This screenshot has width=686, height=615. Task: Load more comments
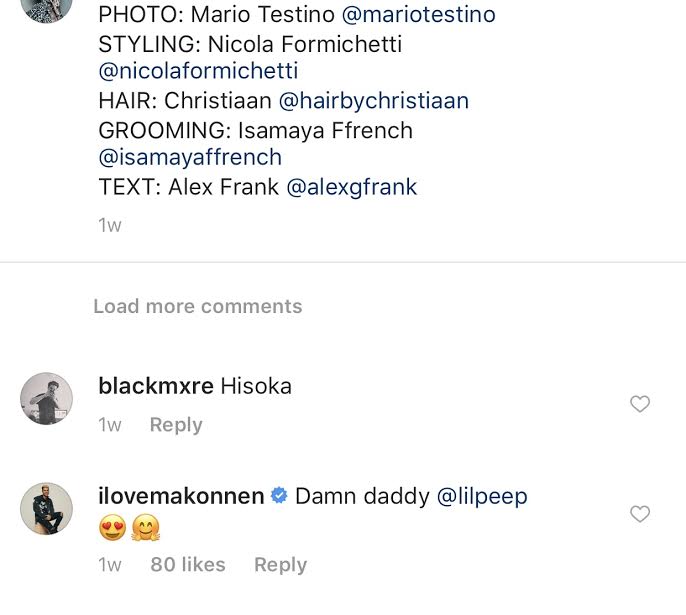tap(197, 306)
